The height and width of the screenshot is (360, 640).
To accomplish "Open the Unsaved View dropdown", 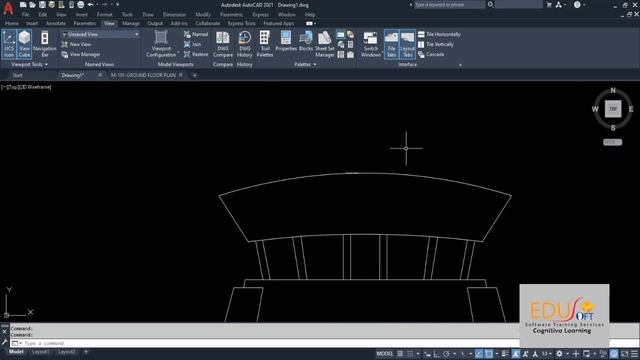I will 100,35.
